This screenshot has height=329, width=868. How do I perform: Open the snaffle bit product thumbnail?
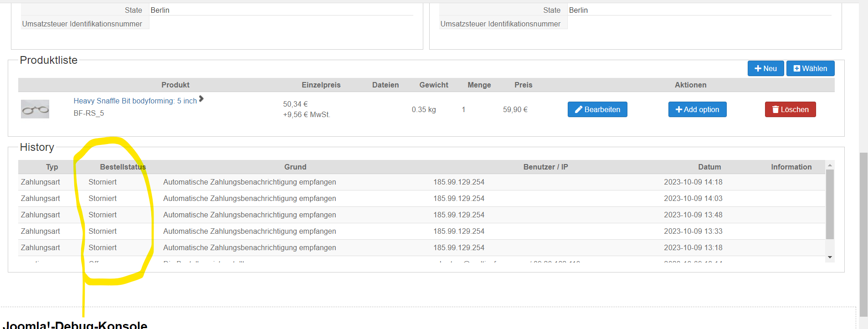tap(35, 109)
